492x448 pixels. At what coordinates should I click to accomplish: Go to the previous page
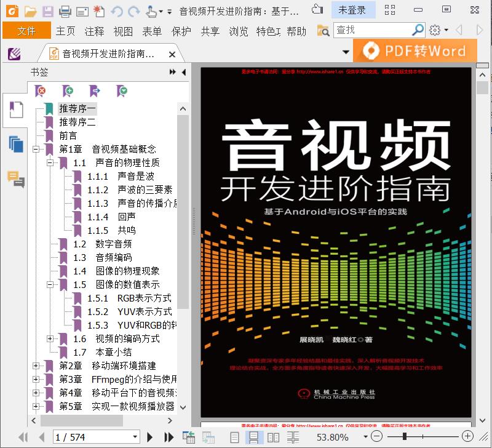41,437
